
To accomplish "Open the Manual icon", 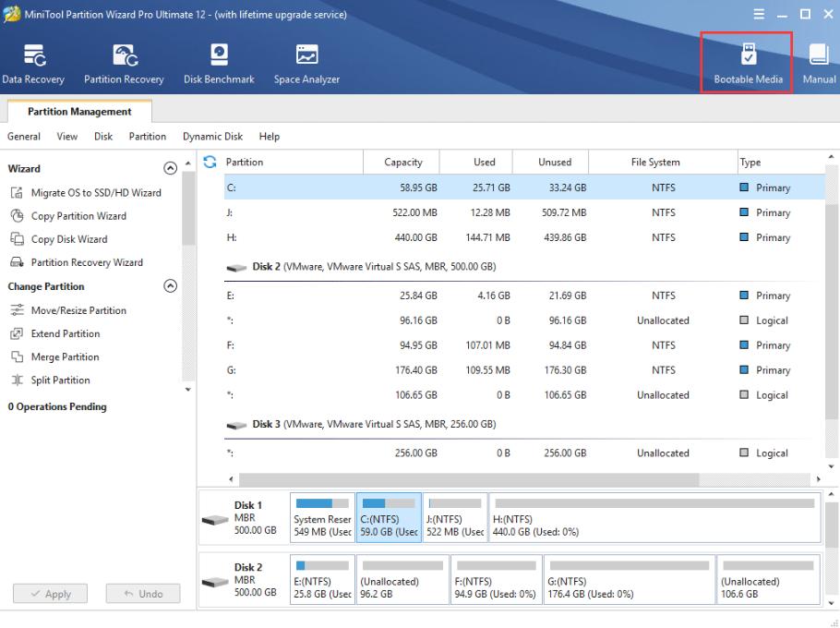I will coord(819,63).
